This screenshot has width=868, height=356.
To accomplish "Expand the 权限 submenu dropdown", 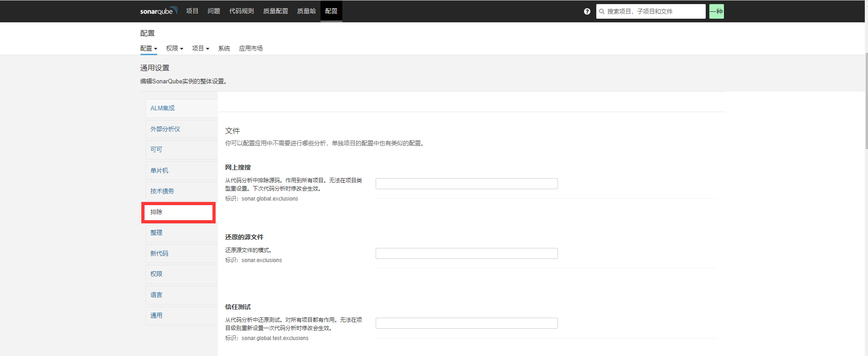I will [x=175, y=48].
